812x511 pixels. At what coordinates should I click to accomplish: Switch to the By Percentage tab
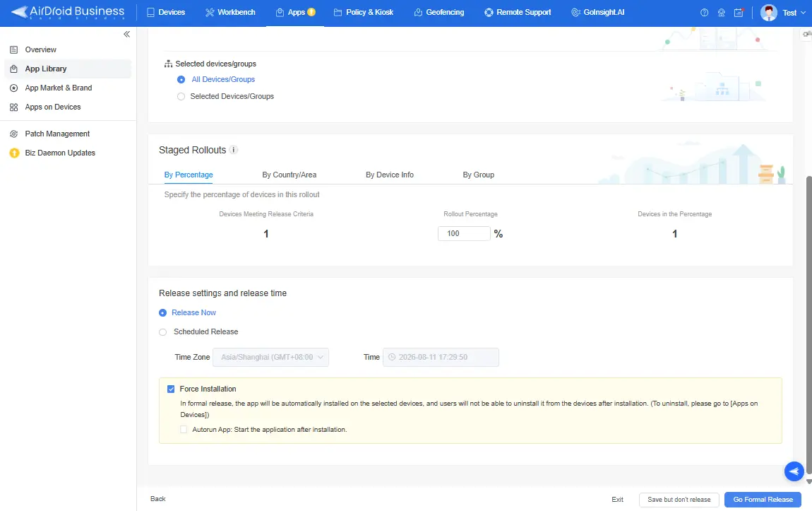tap(189, 175)
